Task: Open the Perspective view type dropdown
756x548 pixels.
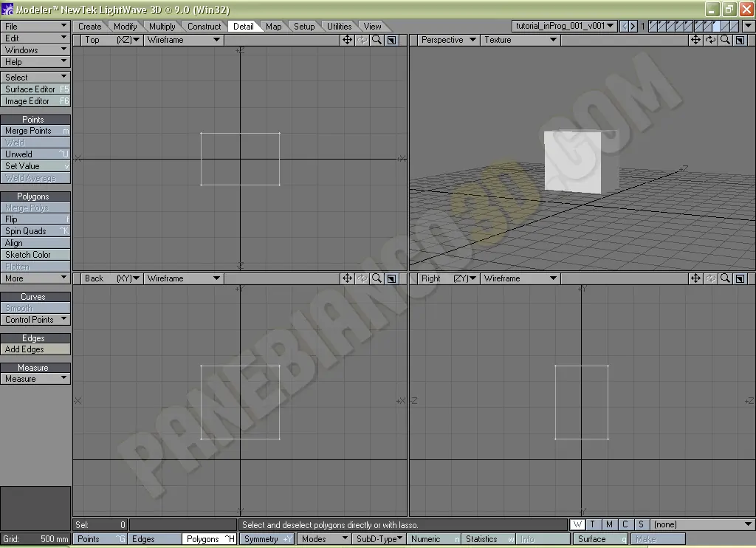Action: click(448, 40)
